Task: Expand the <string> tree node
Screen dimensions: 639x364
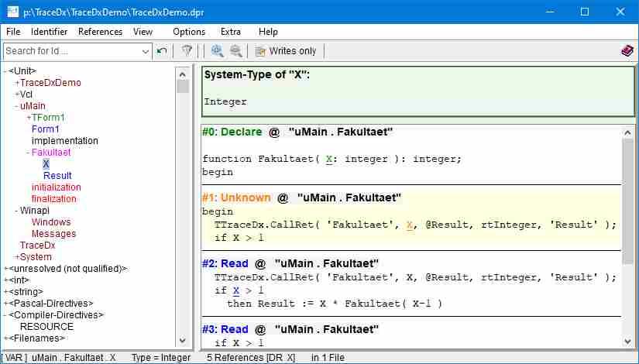Action: (x=5, y=292)
